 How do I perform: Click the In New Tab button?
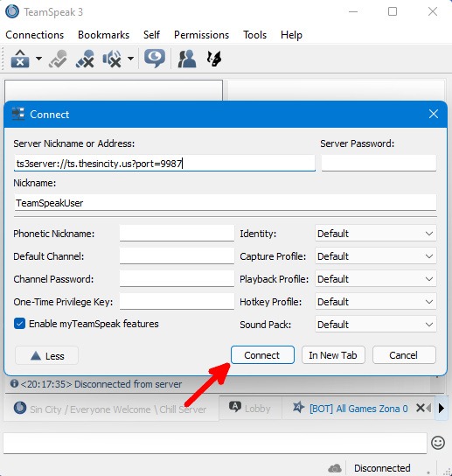[x=333, y=355]
